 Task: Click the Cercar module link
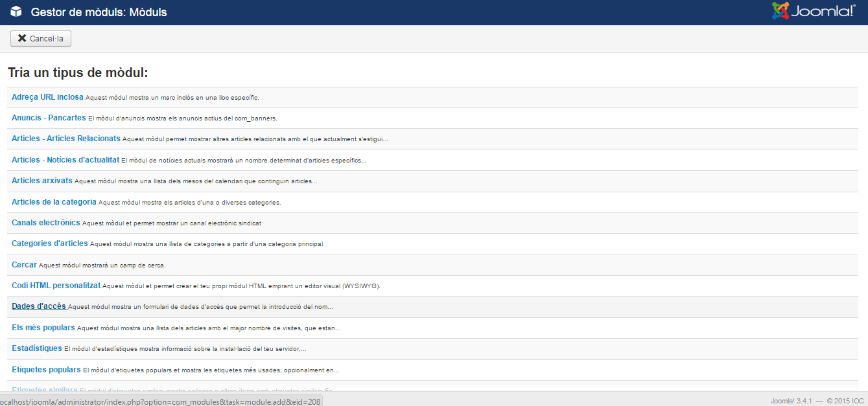(x=24, y=265)
